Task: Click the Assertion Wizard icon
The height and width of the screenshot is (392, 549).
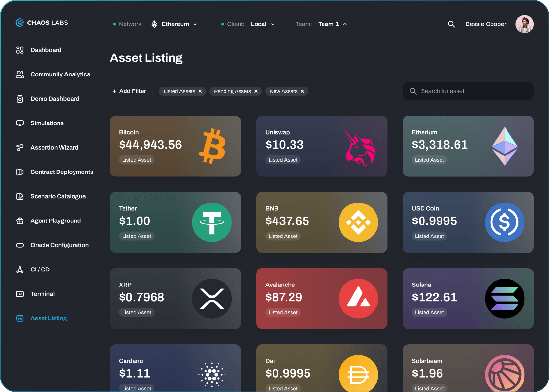Action: pos(20,148)
